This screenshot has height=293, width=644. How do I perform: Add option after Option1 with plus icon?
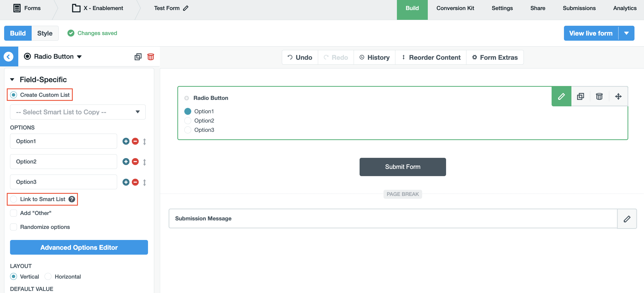(126, 141)
